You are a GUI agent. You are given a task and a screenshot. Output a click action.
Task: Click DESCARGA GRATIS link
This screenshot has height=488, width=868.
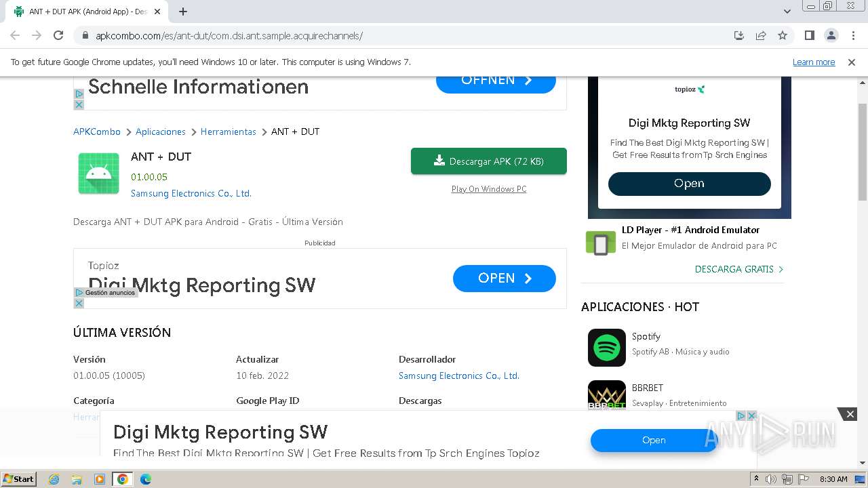[739, 269]
